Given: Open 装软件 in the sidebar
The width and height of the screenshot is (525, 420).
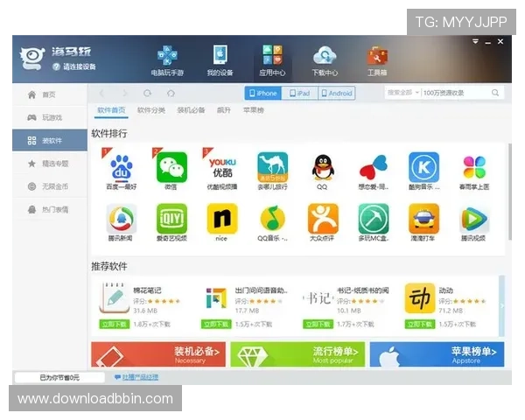Looking at the screenshot, I should pyautogui.click(x=50, y=140).
